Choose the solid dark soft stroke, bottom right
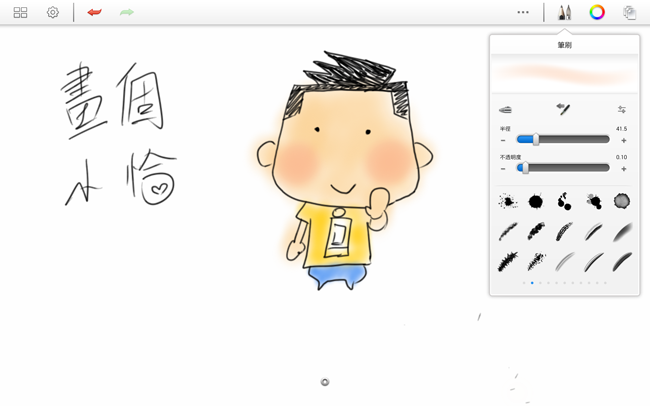The image size is (650, 406). click(622, 262)
